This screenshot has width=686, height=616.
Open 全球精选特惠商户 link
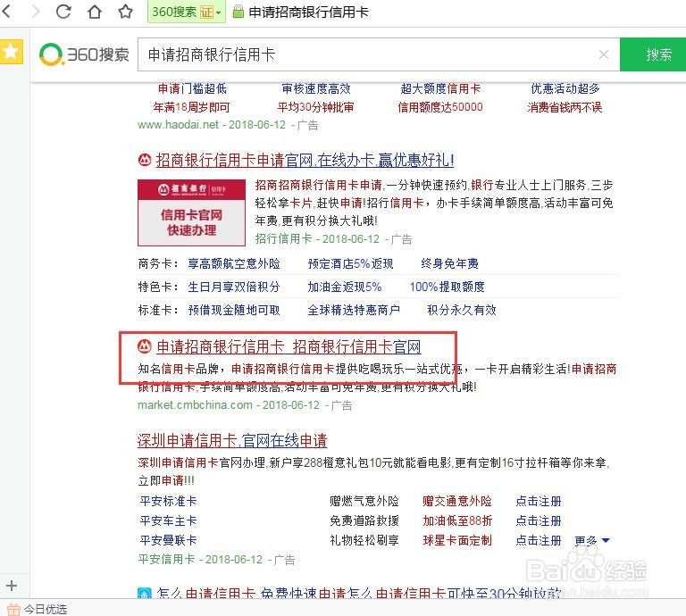[354, 310]
